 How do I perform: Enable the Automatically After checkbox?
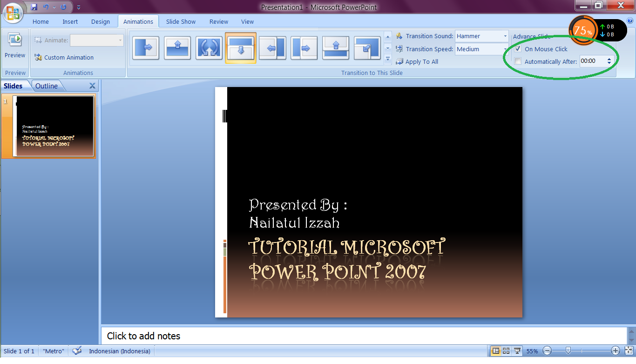click(518, 61)
